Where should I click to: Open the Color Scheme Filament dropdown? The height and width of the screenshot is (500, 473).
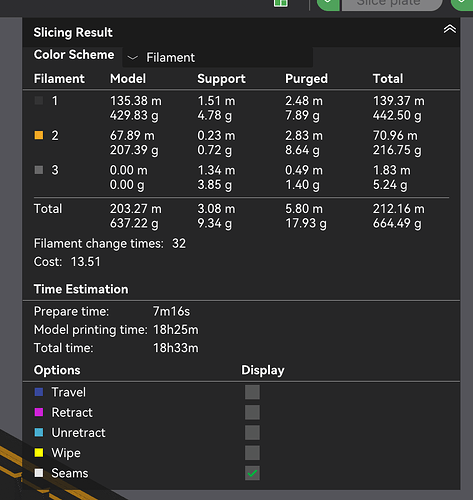coord(218,57)
